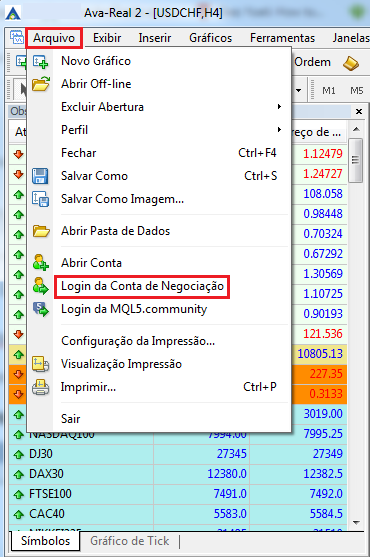Select the M5 timeframe button

[357, 91]
